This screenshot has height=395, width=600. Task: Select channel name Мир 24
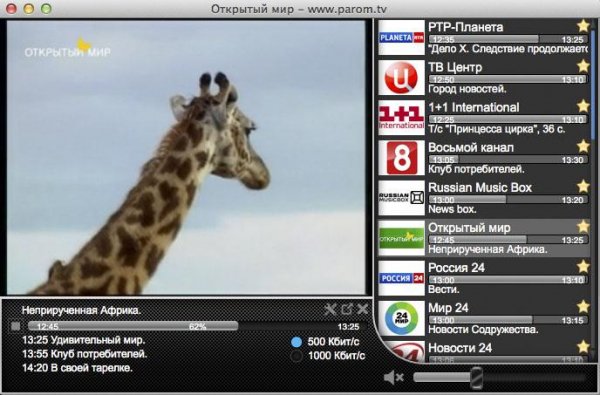[448, 308]
